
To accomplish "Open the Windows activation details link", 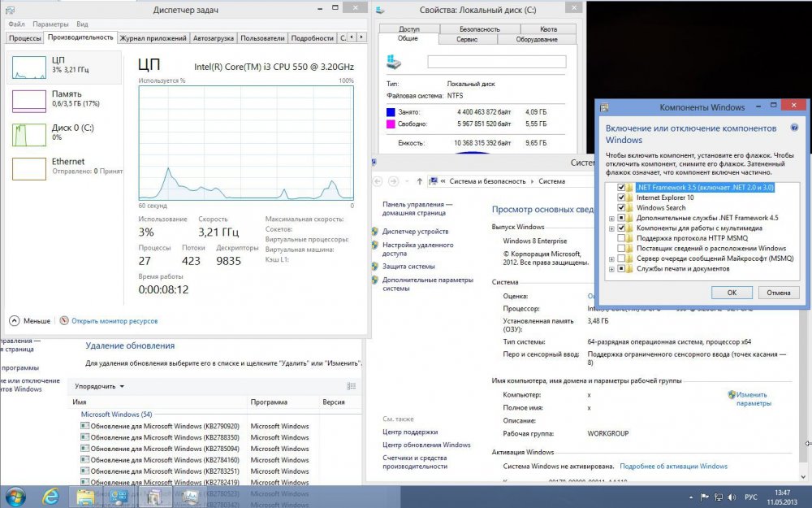I will point(673,466).
